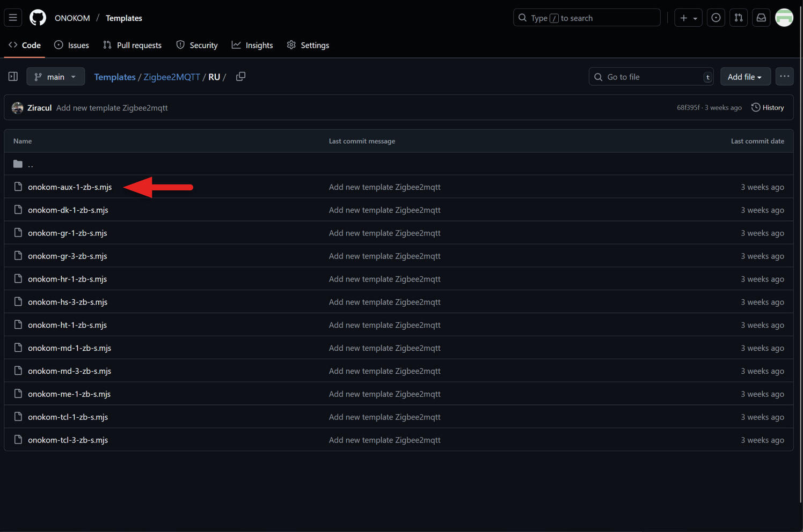Viewport: 803px width, 532px height.
Task: Open the user profile avatar menu
Action: (784, 18)
